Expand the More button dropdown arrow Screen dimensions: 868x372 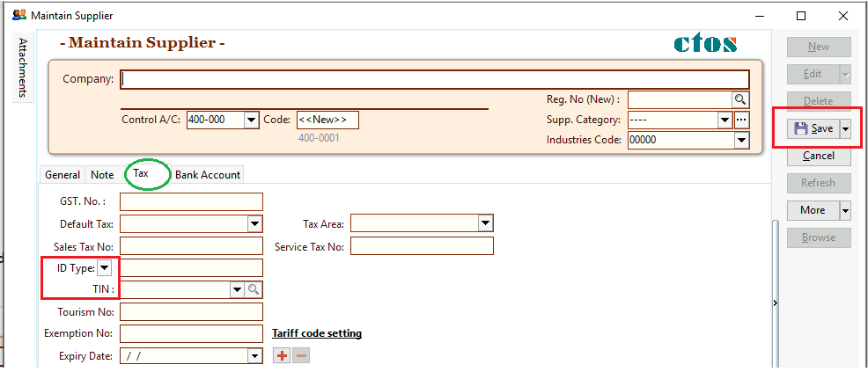coord(846,210)
